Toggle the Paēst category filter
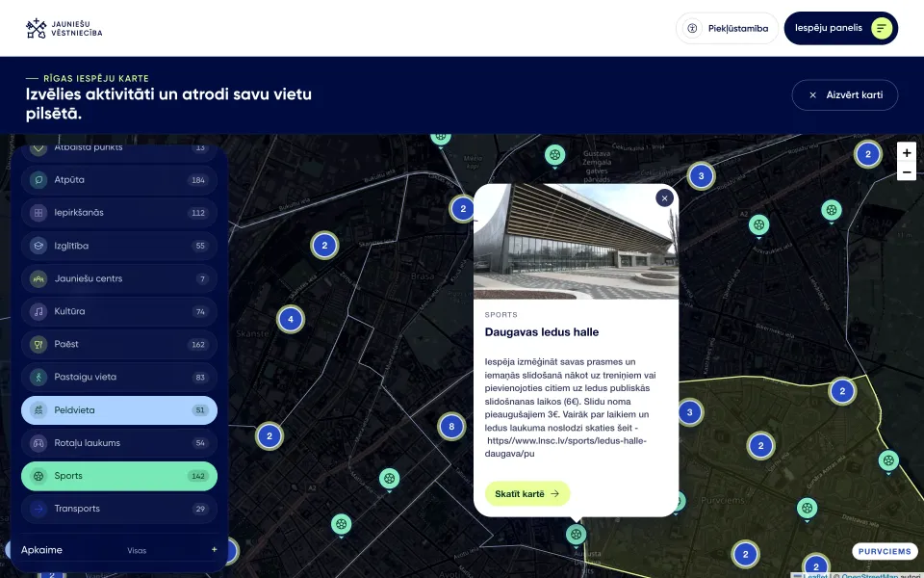The height and width of the screenshot is (578, 924). (x=119, y=345)
